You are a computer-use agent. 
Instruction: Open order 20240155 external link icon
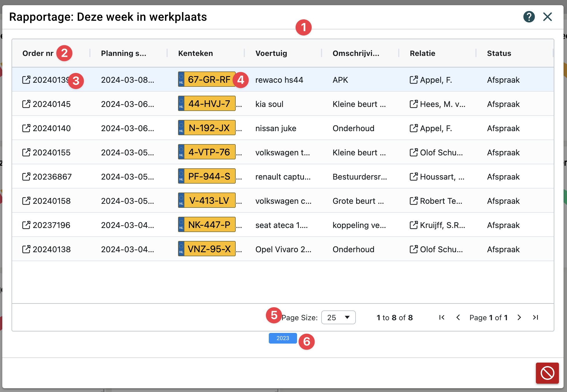(x=26, y=152)
